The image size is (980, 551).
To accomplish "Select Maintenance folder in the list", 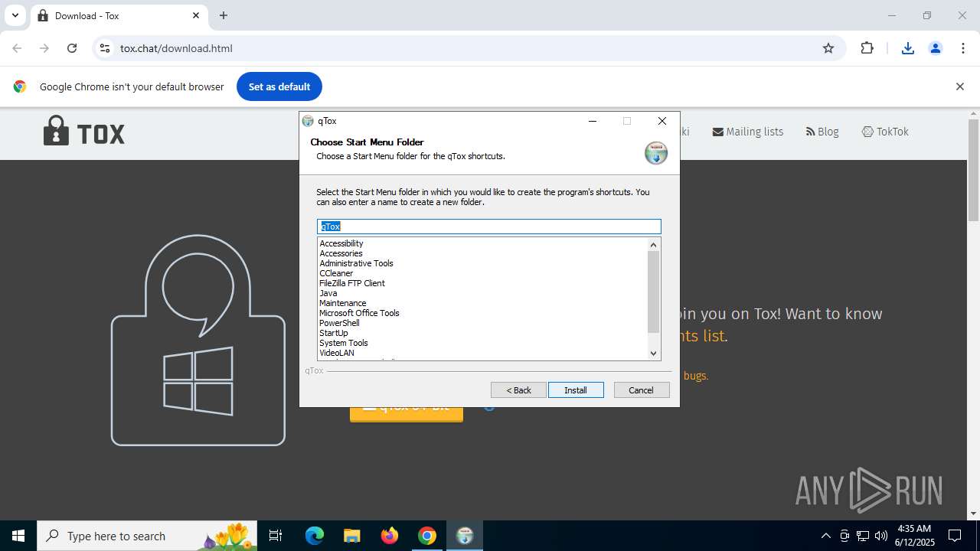I will 342,303.
